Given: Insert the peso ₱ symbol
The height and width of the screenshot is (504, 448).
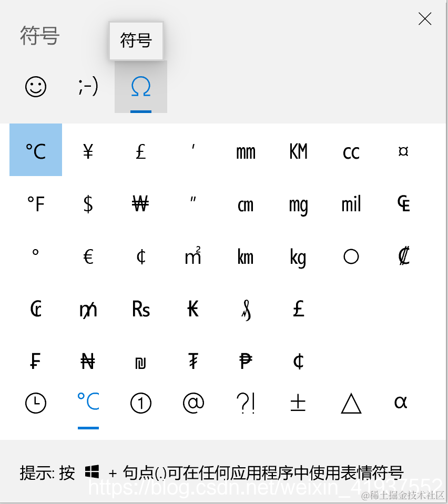Looking at the screenshot, I should (246, 361).
